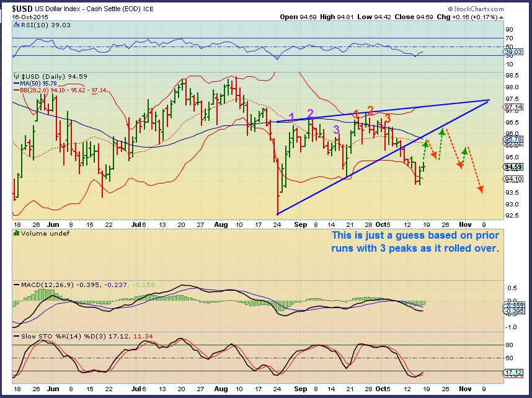Viewport: 532px width, 398px height.
Task: Click the 39.03 RSI value tag on right axis
Action: click(513, 51)
